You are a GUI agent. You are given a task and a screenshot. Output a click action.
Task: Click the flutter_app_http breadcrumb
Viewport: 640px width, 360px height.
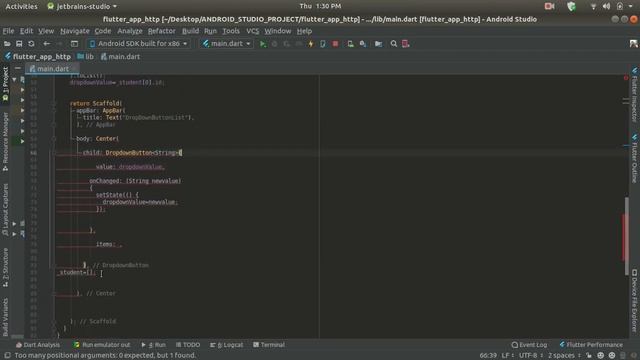click(38, 57)
